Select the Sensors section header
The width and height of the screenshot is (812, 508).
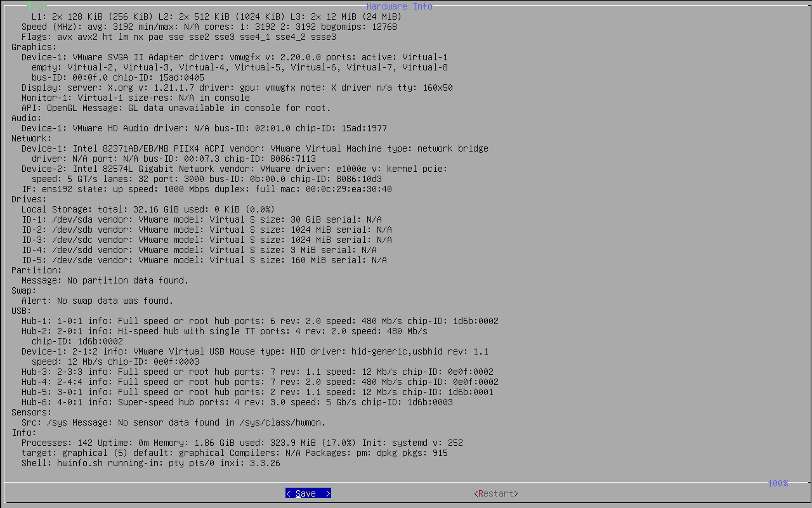[28, 412]
